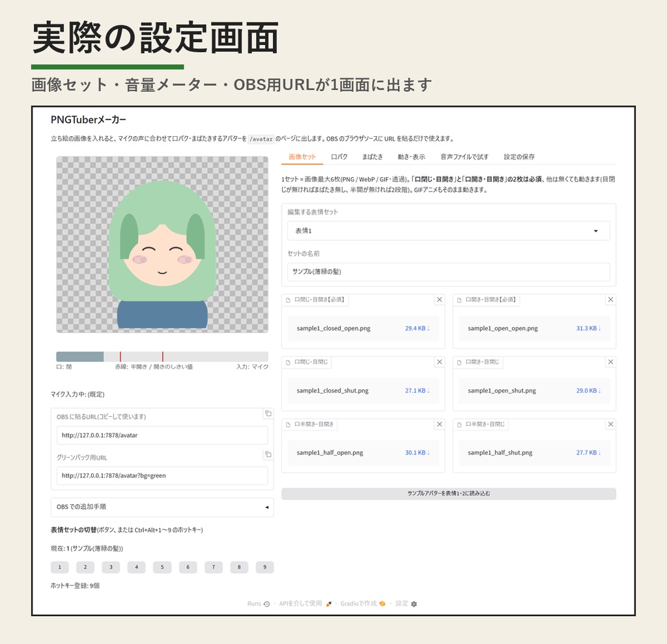This screenshot has width=667, height=644.
Task: Click the avatar preview image
Action: click(162, 245)
